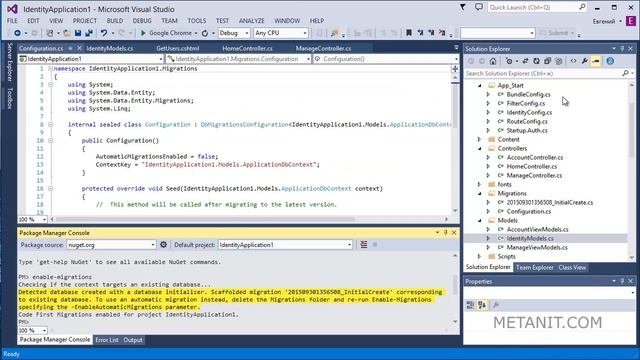Select the 201509301356508_InitialCreate.cs migration file
Viewport: 640px width, 360px height.
pos(550,202)
